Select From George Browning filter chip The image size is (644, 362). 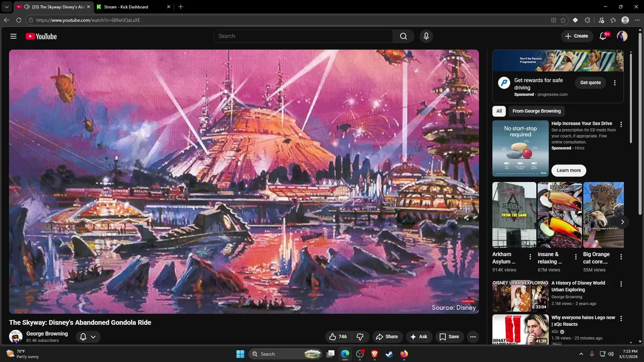(x=536, y=111)
